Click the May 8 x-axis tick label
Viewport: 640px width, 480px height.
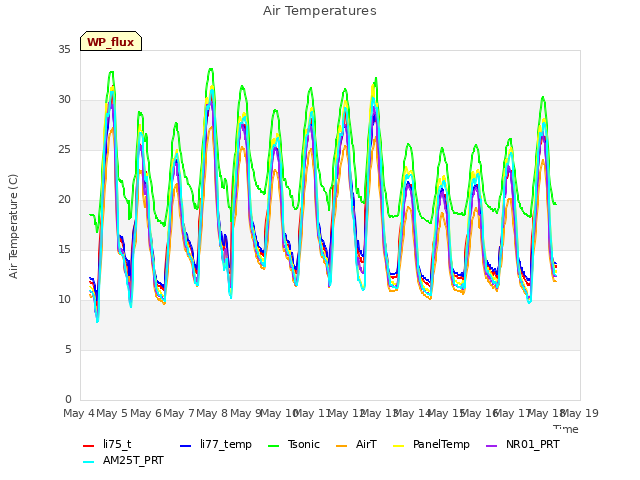212,413
